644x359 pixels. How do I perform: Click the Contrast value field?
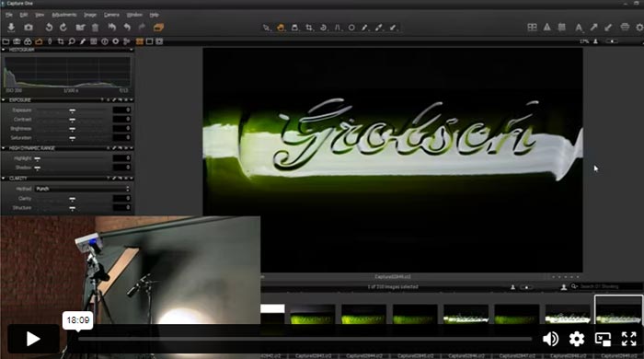pyautogui.click(x=122, y=119)
